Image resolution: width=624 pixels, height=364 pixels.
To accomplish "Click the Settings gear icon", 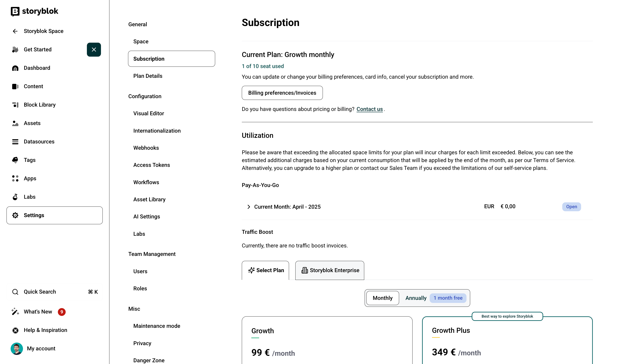I will click(x=15, y=215).
